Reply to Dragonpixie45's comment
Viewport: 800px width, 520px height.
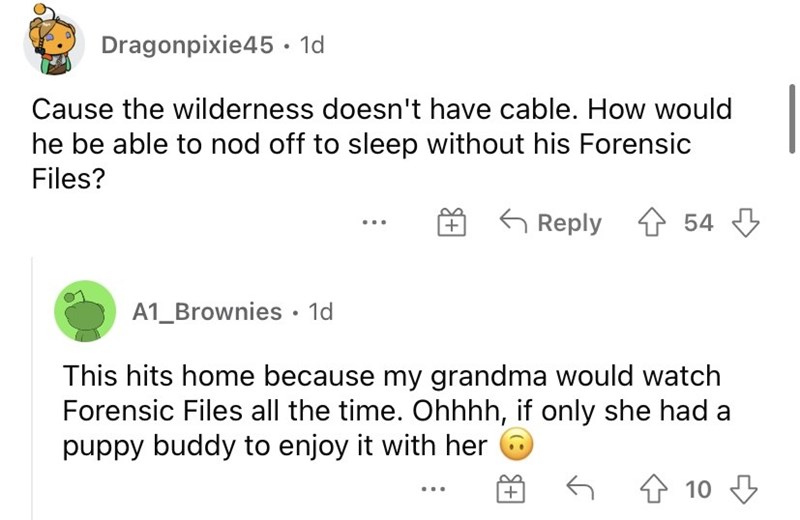[x=551, y=222]
